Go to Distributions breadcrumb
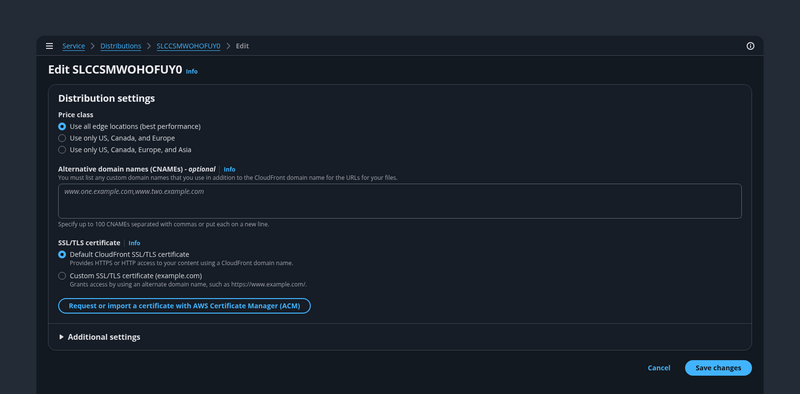The width and height of the screenshot is (800, 394). pos(121,46)
